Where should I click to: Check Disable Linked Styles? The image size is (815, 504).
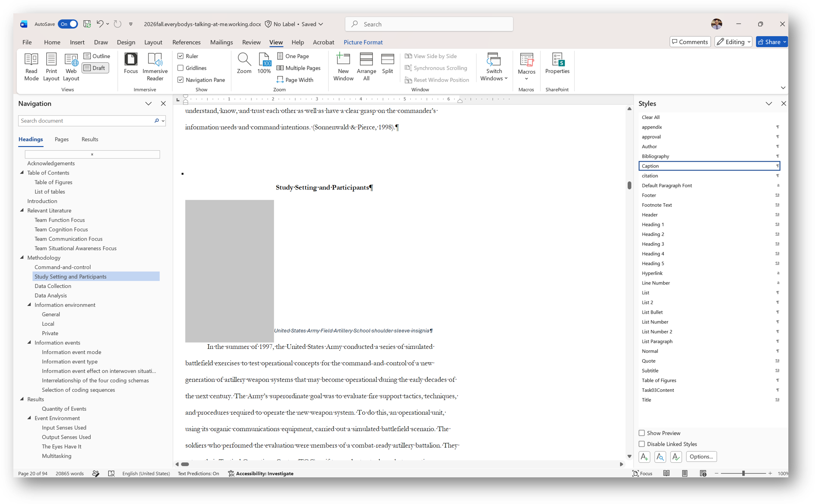click(x=642, y=444)
